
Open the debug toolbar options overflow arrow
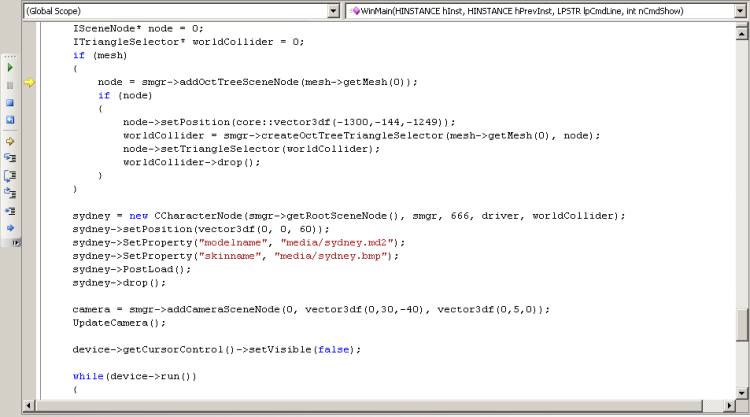point(15,243)
